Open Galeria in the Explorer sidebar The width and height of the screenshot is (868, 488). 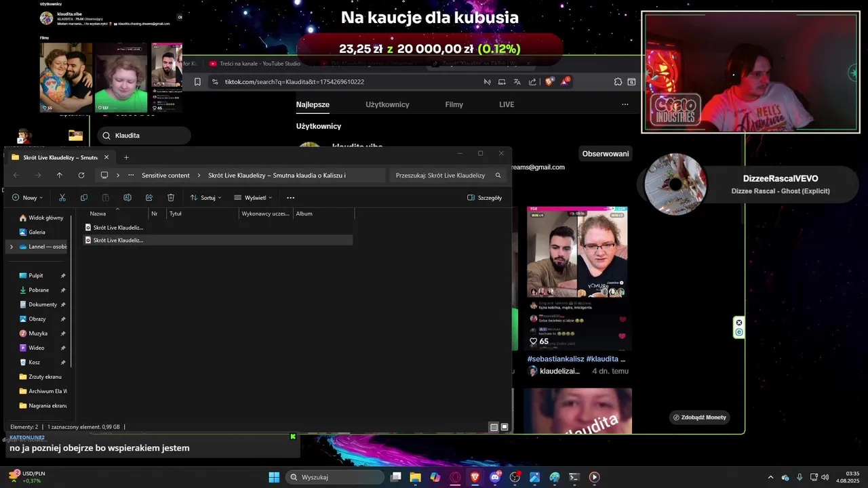click(x=37, y=232)
